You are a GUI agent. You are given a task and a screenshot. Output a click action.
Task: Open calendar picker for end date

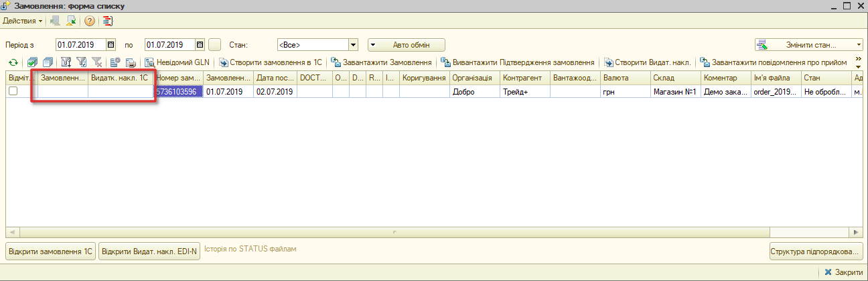click(200, 45)
